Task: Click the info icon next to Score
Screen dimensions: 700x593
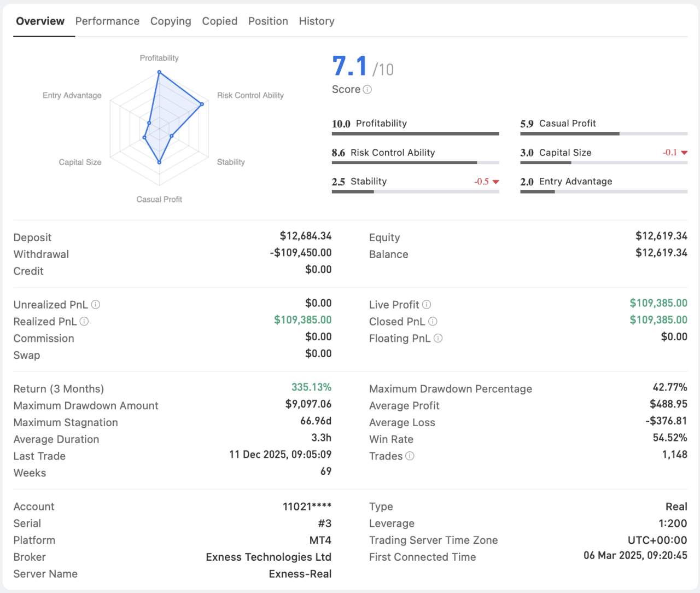Action: pos(367,90)
